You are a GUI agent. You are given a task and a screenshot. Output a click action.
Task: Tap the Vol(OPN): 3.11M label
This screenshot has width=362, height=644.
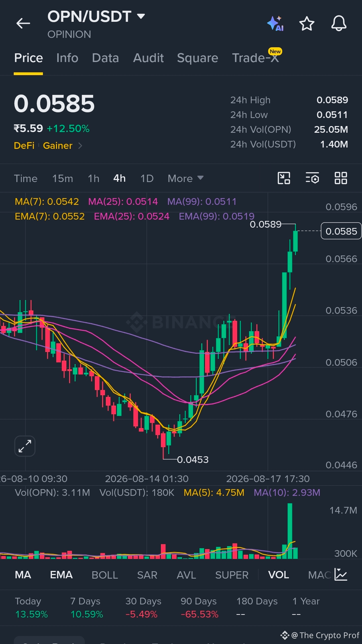pos(53,492)
